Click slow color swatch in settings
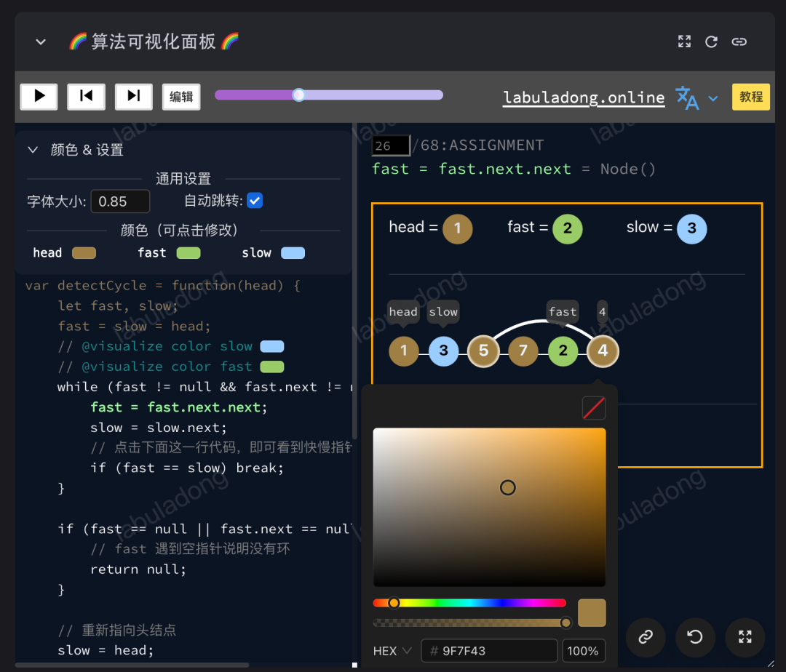Viewport: 786px width, 672px height. (293, 253)
